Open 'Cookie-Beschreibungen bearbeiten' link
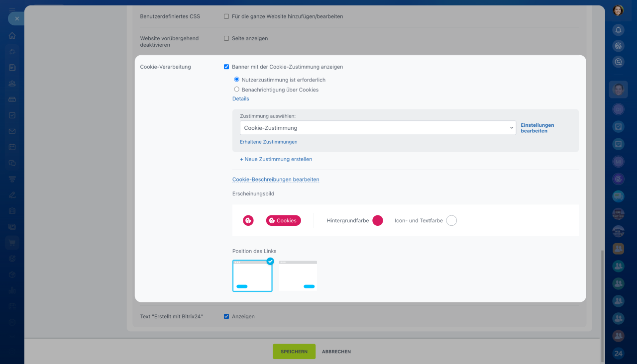 point(276,180)
